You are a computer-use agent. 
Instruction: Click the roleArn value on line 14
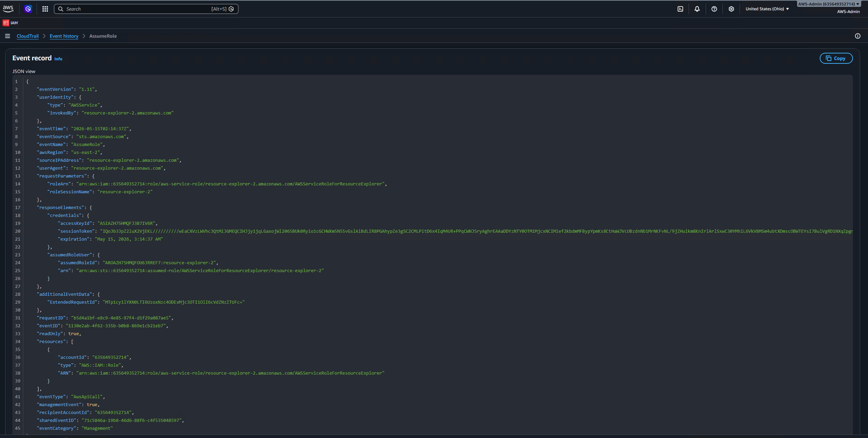tap(230, 184)
